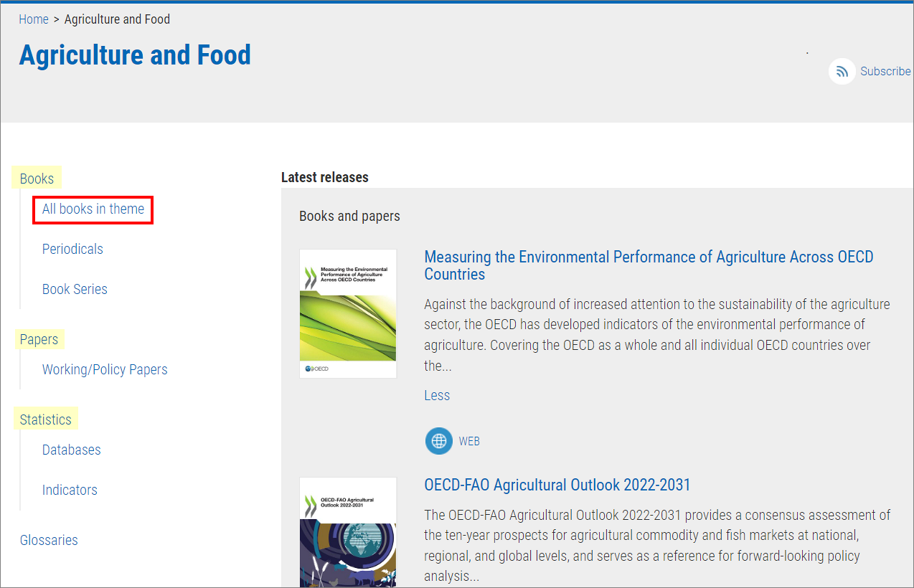Open the Glossaries link

(49, 541)
